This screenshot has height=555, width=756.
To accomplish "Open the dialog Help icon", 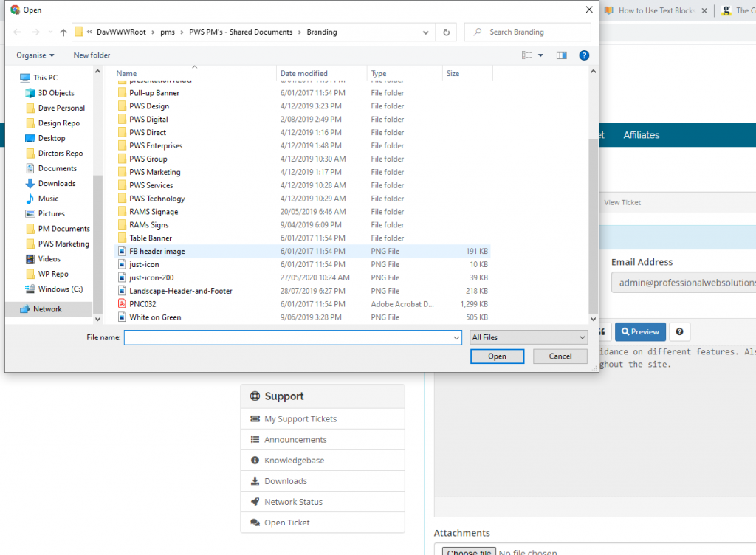I will tap(584, 55).
